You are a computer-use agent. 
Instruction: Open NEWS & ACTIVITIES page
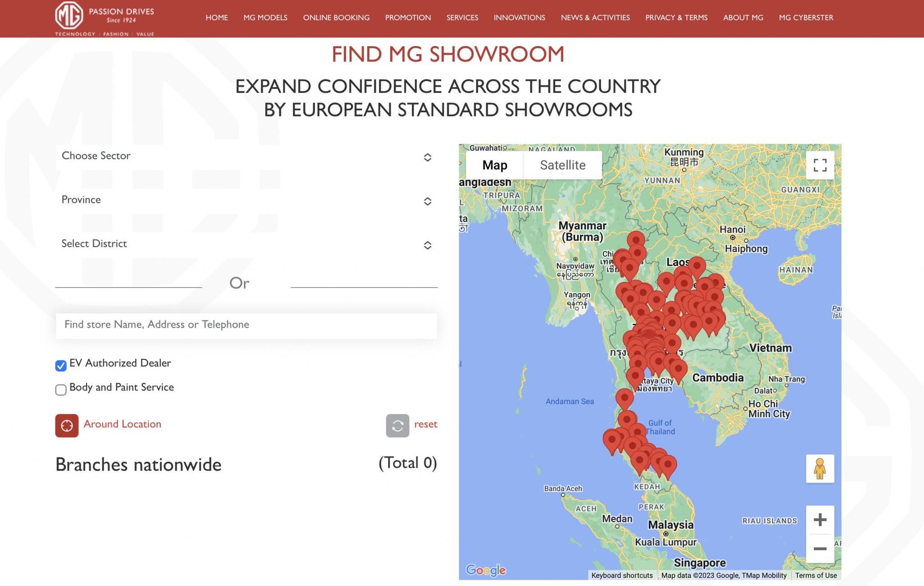pyautogui.click(x=595, y=18)
